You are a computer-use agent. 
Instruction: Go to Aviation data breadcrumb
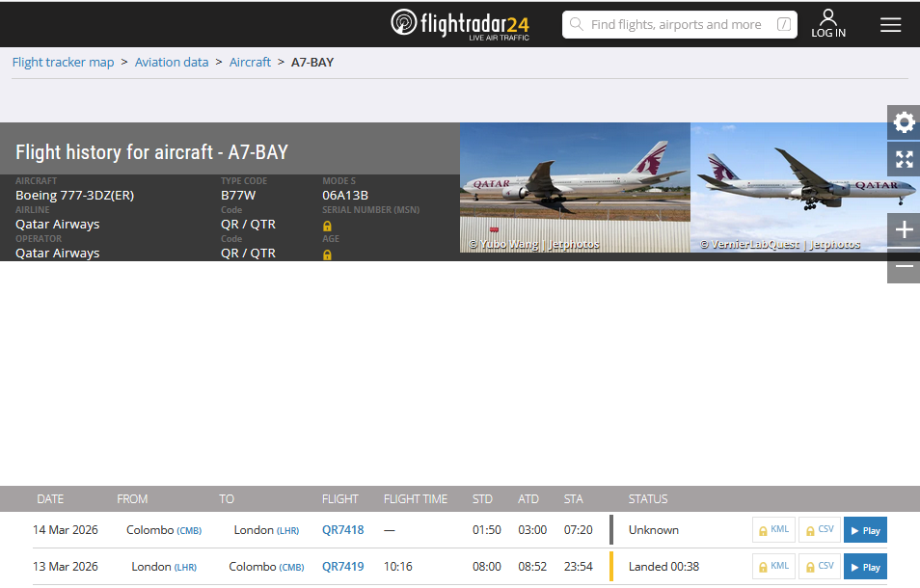tap(172, 62)
